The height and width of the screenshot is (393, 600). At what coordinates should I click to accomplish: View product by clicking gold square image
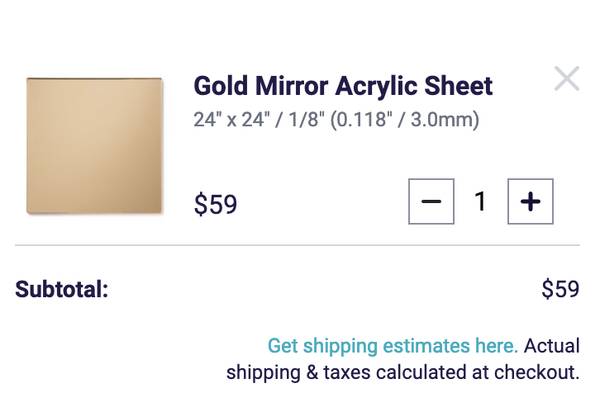pos(95,146)
